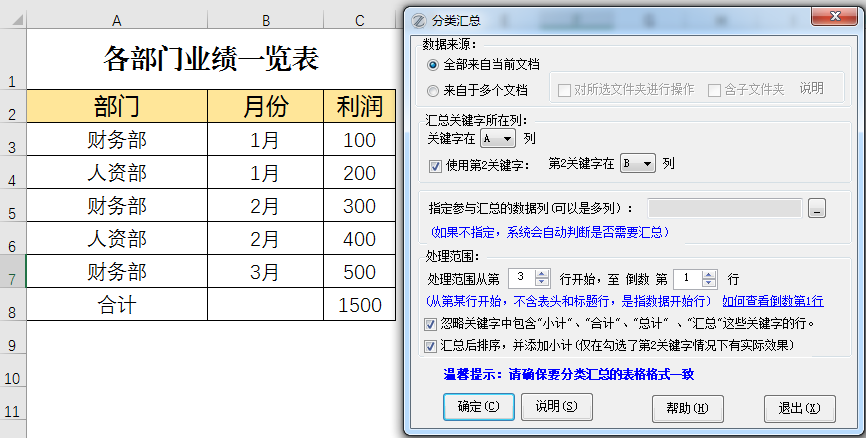The height and width of the screenshot is (438, 866).
Task: Select 全部来自当前文档 radio option
Action: 433,64
